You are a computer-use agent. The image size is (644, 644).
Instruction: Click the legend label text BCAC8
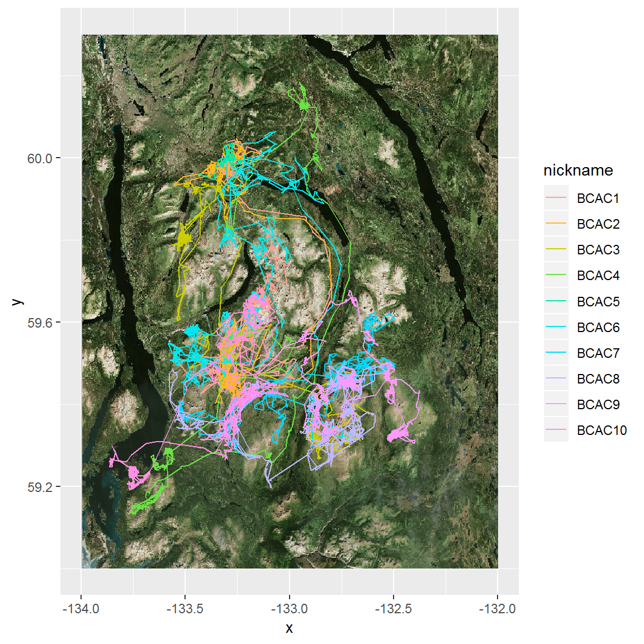tap(598, 378)
